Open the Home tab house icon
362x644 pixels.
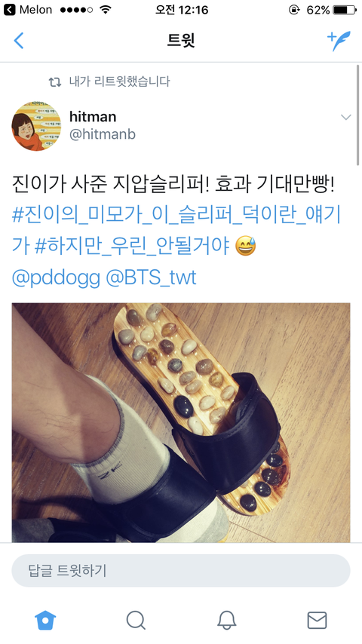coord(45,619)
